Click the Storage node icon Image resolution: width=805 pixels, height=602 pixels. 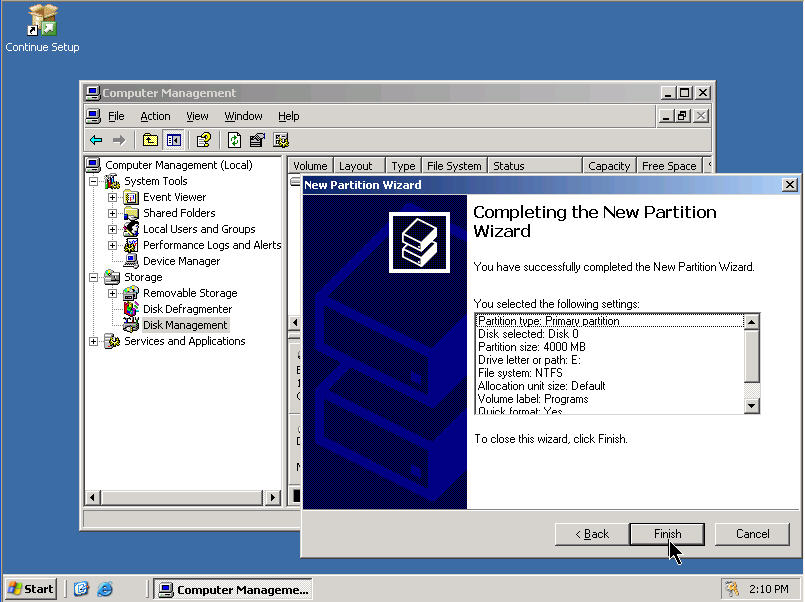coord(112,277)
